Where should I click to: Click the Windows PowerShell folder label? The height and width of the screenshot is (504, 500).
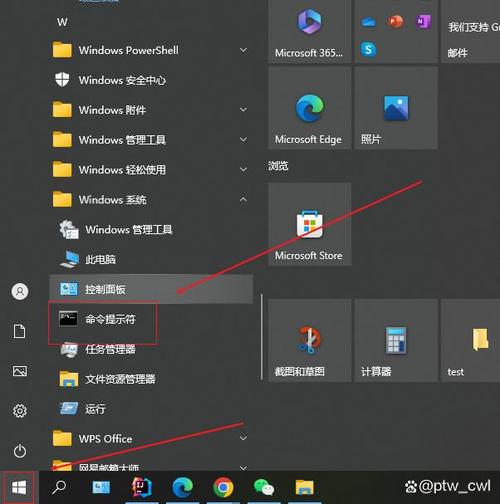[x=129, y=50]
